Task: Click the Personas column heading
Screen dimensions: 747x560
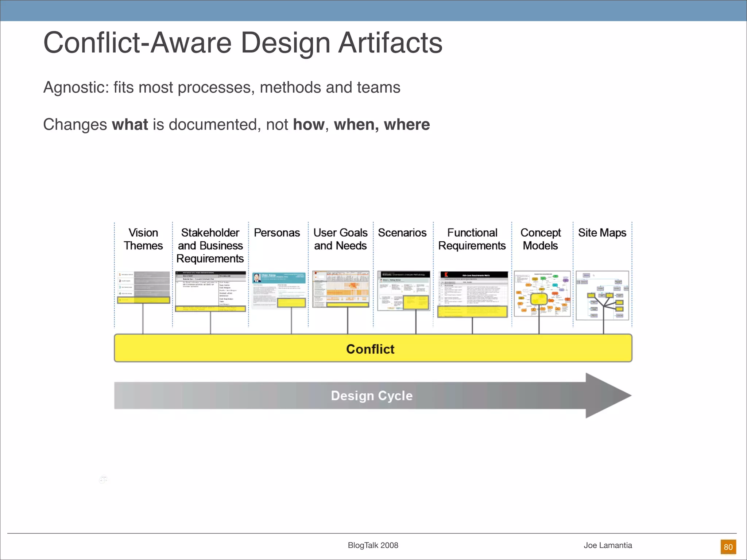Action: coord(277,233)
